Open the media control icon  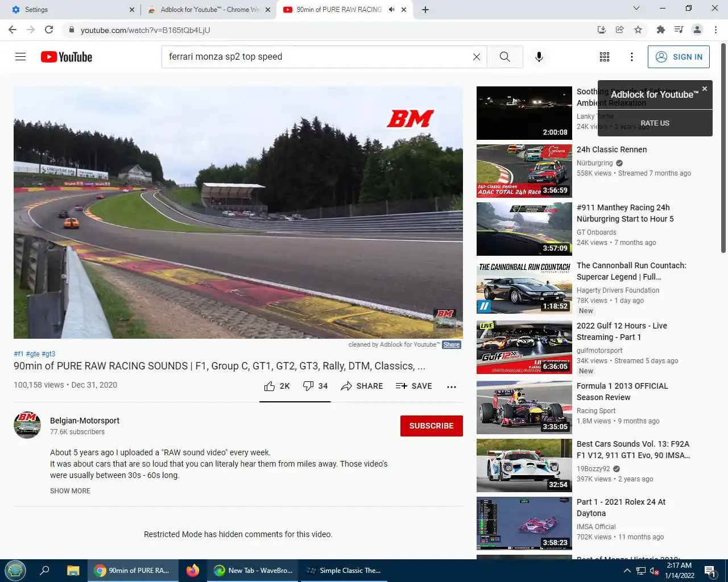click(679, 30)
